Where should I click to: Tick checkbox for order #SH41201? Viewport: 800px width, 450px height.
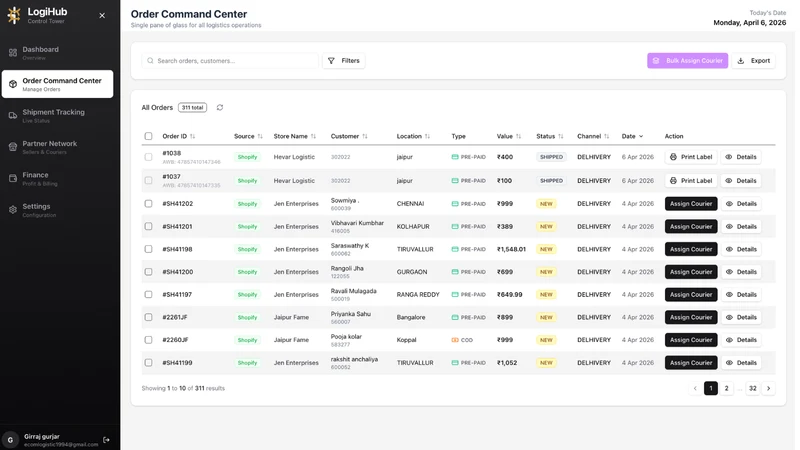click(148, 227)
